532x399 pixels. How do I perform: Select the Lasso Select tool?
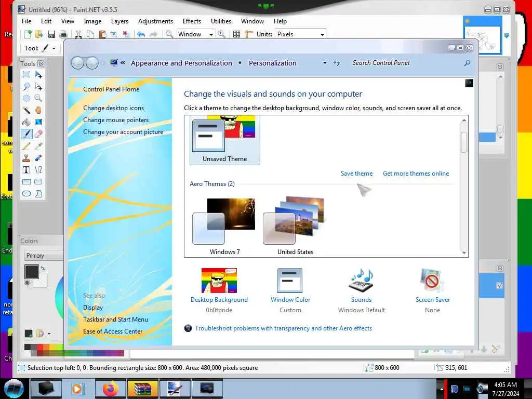pos(26,87)
